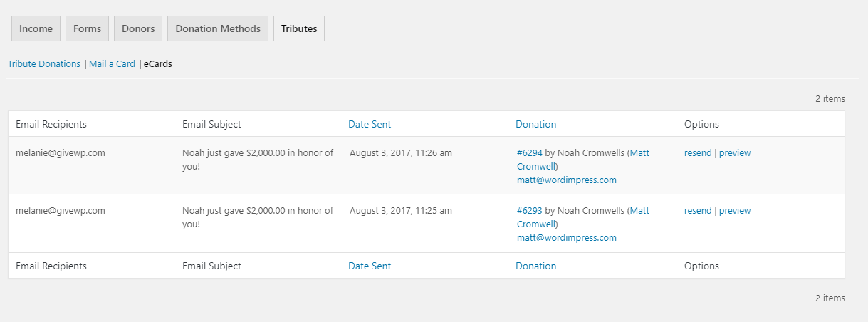
Task: Click matt@wordimpress.com in first row
Action: pos(566,180)
